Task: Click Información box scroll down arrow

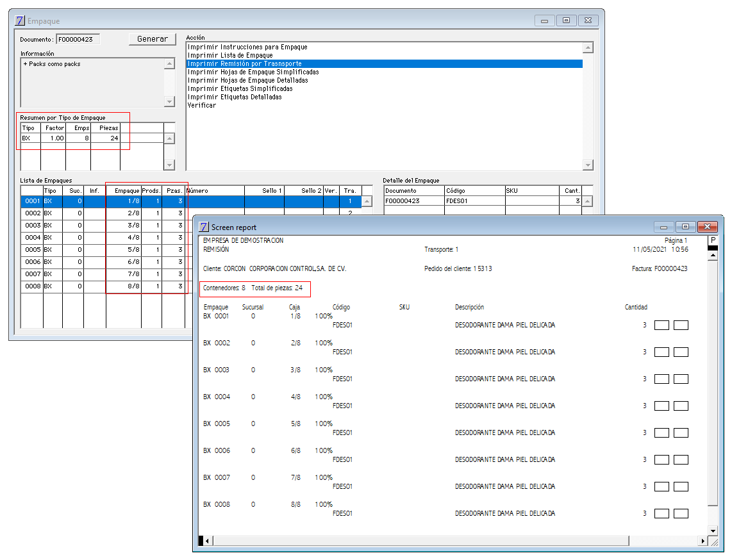Action: (169, 101)
